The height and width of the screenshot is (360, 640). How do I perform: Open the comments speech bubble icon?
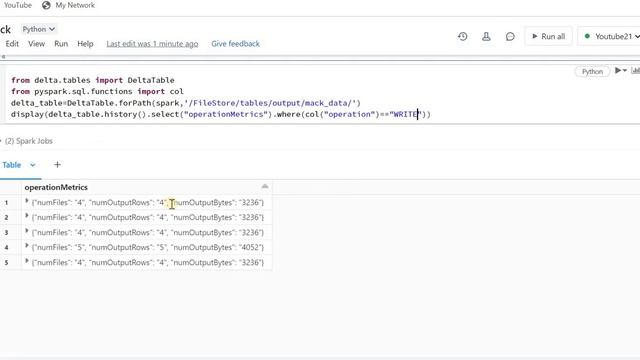[x=510, y=37]
